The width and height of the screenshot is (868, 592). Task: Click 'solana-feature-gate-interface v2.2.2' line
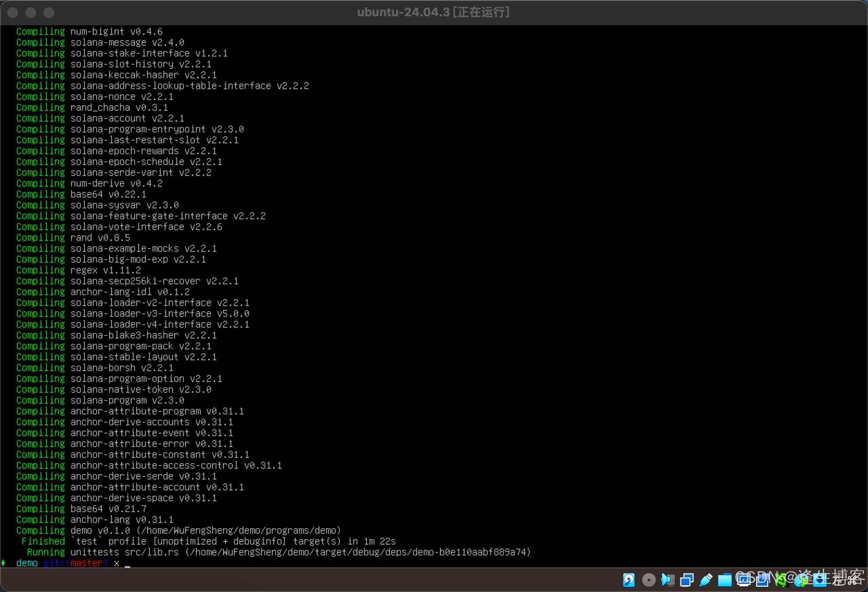pos(168,216)
